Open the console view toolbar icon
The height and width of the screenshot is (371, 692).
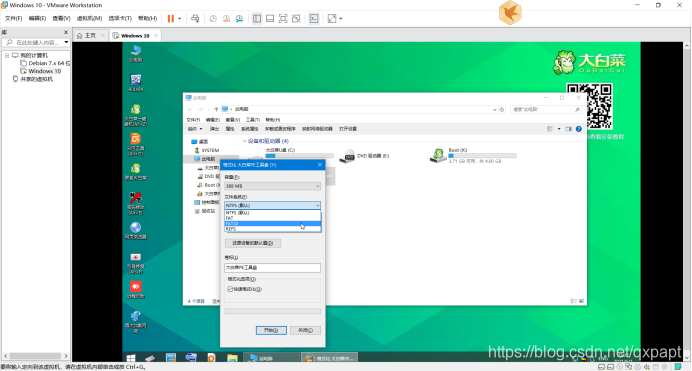[x=314, y=19]
